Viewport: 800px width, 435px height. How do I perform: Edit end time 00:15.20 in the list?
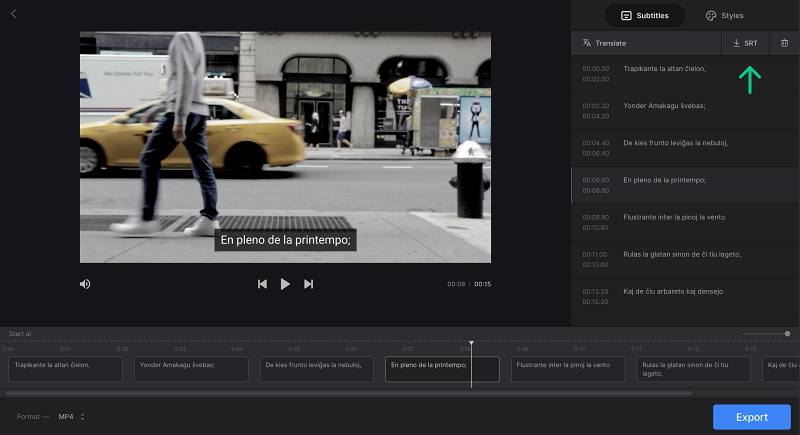tap(595, 302)
